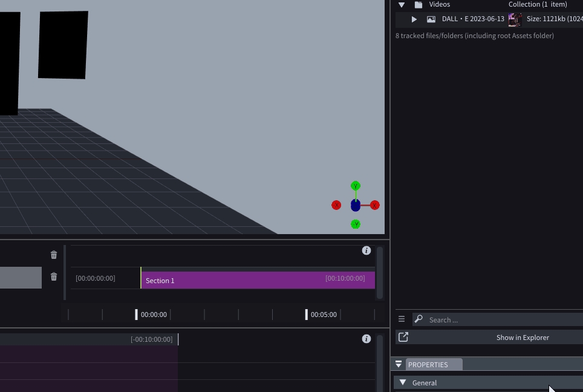Click the red left X axis gizmo handle
The image size is (583, 392).
(336, 206)
